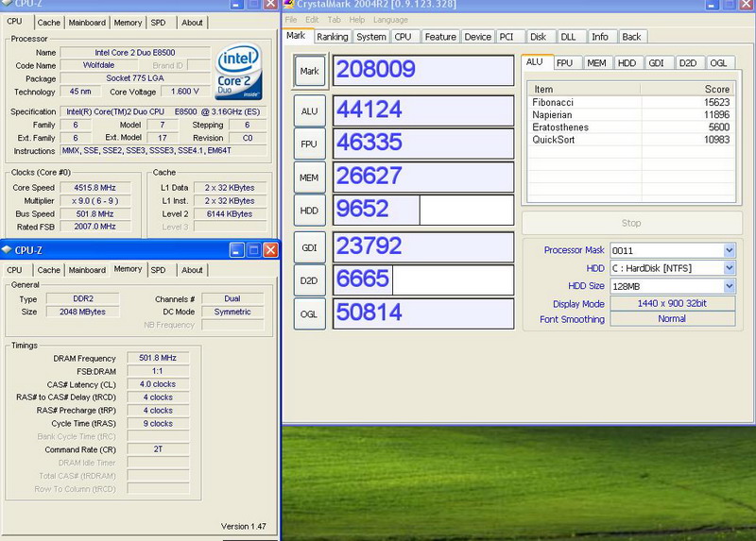Screen dimensions: 756x541
Task: Click the lower CPU-Z window title icon
Action: click(x=8, y=250)
